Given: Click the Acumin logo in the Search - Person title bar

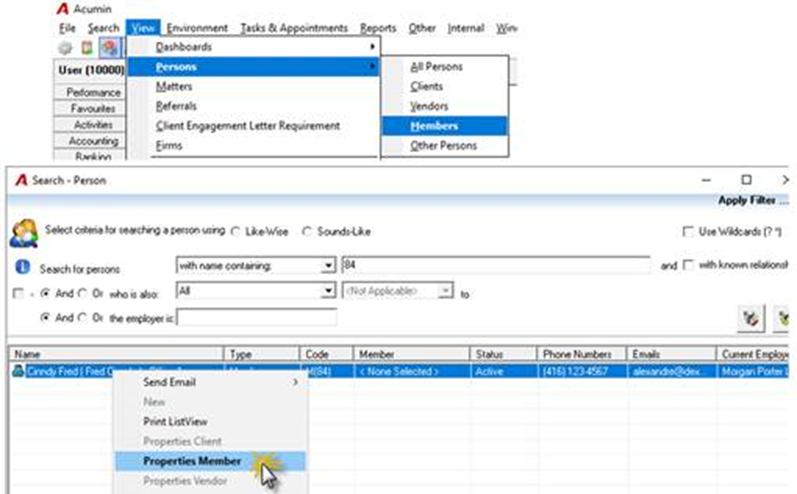Looking at the screenshot, I should click(x=21, y=180).
